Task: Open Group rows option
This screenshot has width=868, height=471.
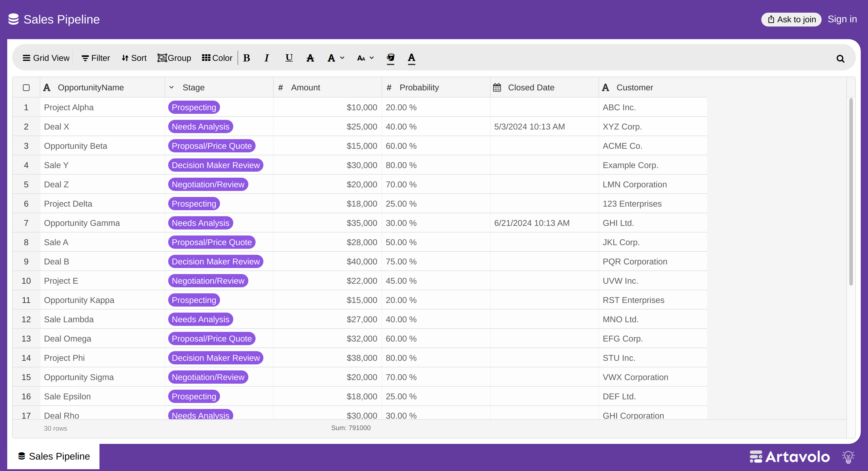Action: 174,58
